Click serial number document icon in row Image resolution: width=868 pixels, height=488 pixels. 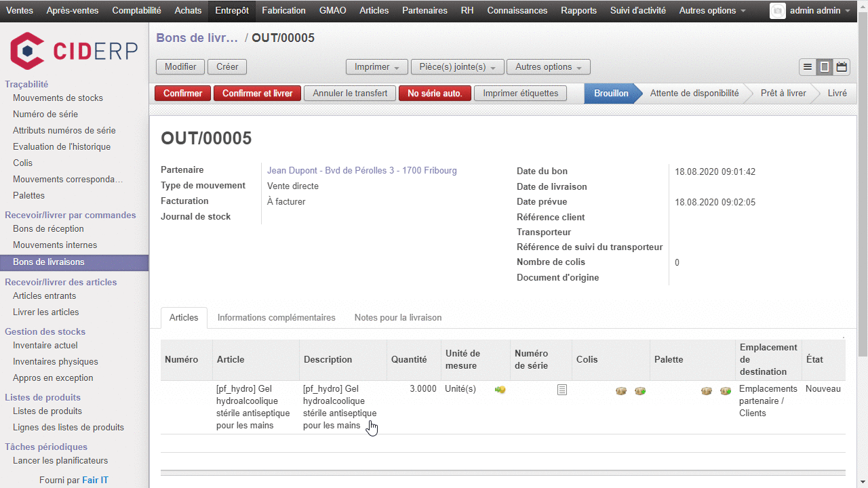tap(561, 390)
